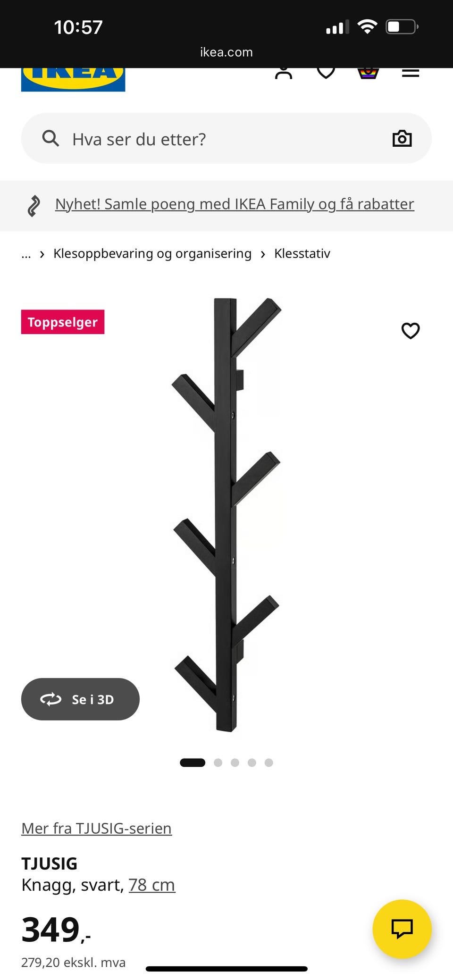The height and width of the screenshot is (980, 453).
Task: Open Mer fra TJUSIG-serien link
Action: tap(97, 828)
